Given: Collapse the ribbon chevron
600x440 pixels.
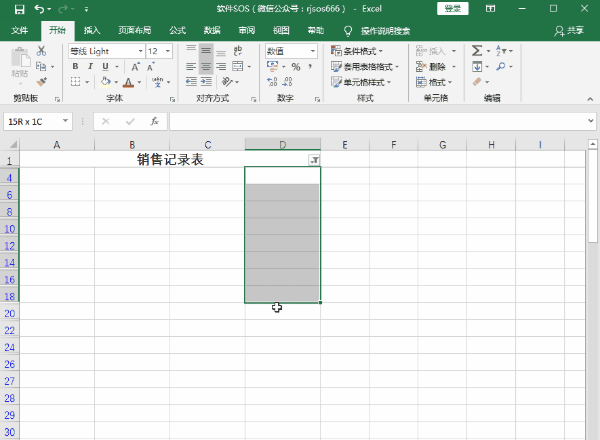Looking at the screenshot, I should (590, 99).
